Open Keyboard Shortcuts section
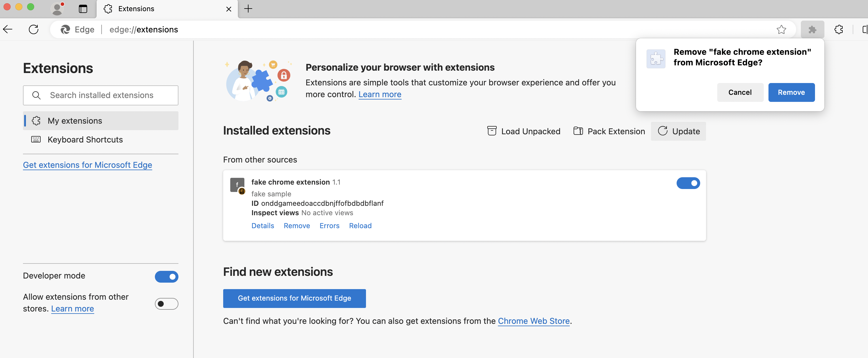Screen dimensions: 868x358 pyautogui.click(x=101, y=140)
